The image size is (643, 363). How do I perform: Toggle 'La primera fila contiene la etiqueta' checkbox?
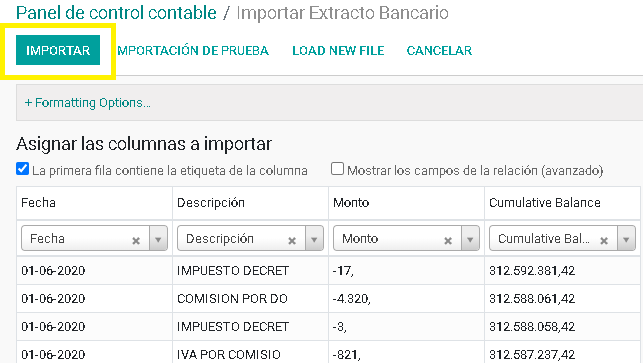(23, 169)
